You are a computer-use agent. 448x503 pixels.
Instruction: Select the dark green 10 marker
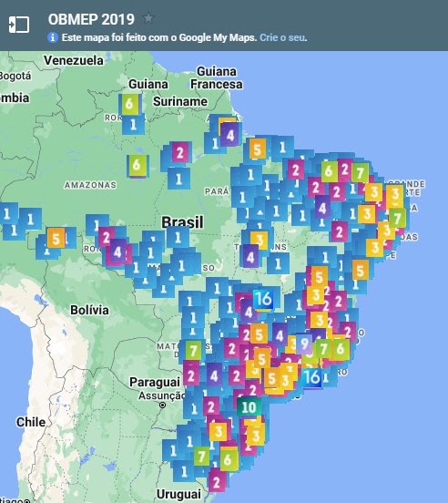[249, 407]
